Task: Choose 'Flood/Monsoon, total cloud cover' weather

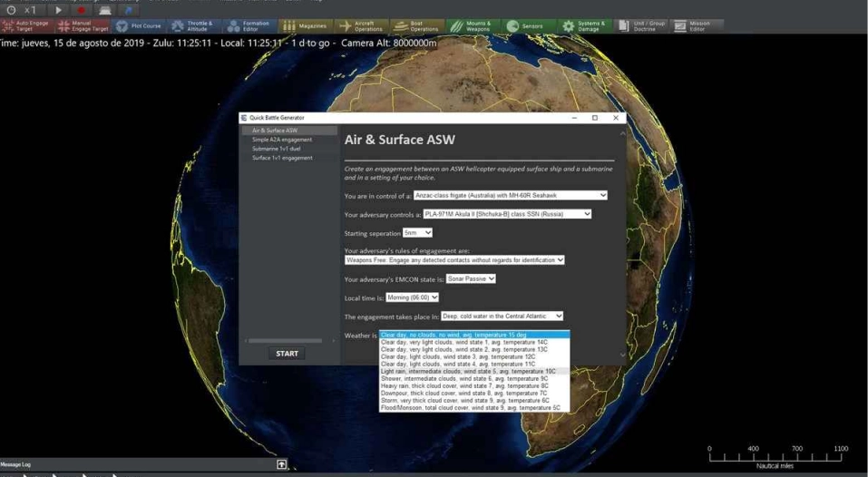Action: click(474, 408)
